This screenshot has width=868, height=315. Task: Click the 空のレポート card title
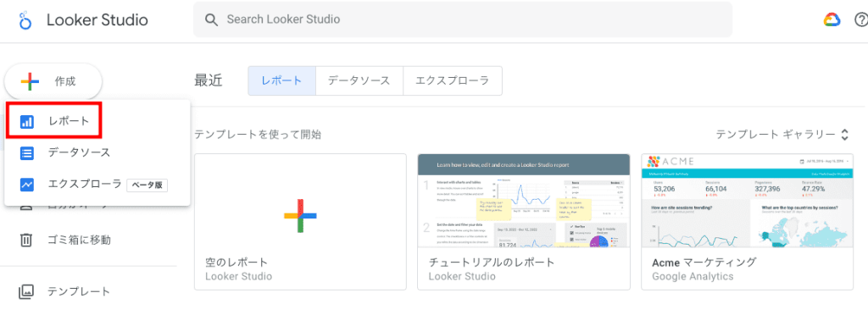(x=236, y=262)
